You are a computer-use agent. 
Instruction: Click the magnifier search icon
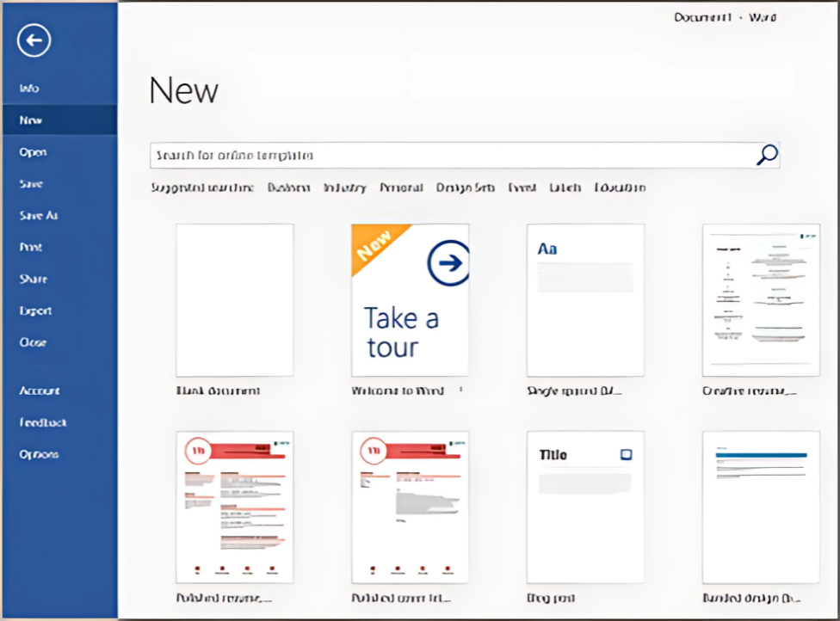coord(767,155)
